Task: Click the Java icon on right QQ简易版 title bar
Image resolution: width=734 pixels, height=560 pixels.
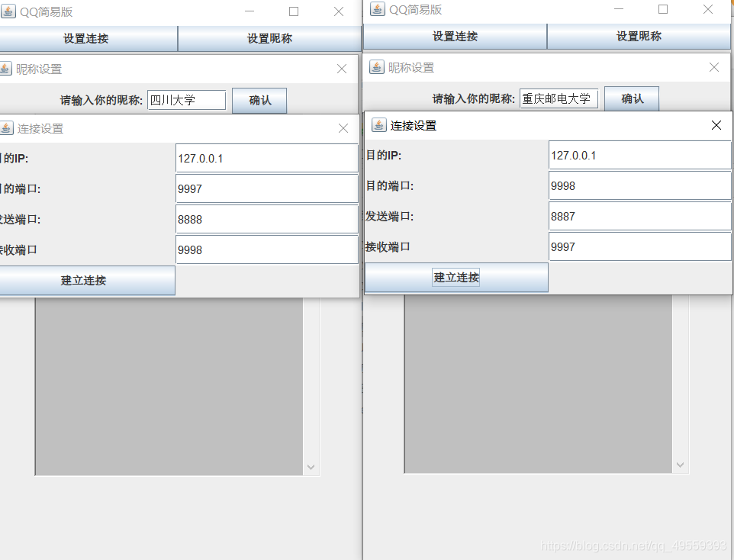Action: tap(378, 9)
